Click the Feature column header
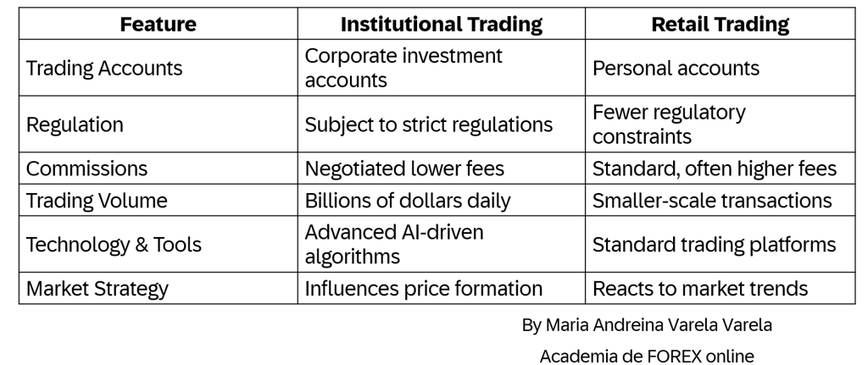Viewport: 868px width, 365px height. click(x=159, y=24)
